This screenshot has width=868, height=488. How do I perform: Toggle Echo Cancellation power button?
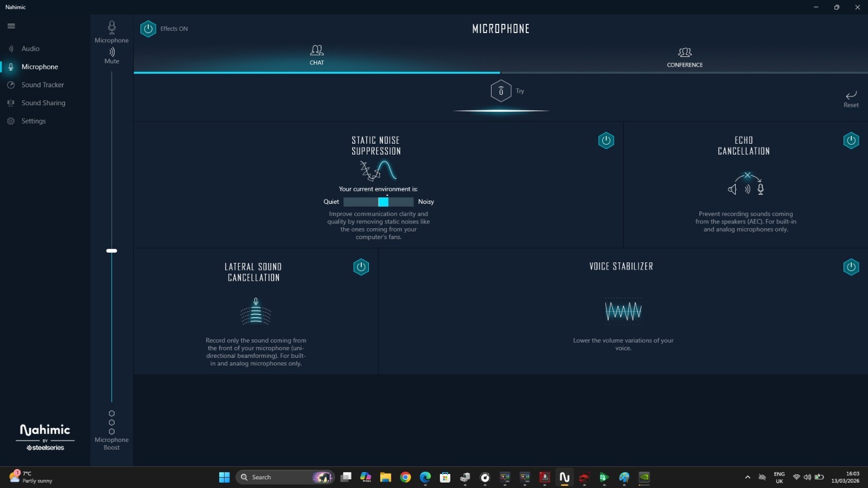[x=851, y=140]
